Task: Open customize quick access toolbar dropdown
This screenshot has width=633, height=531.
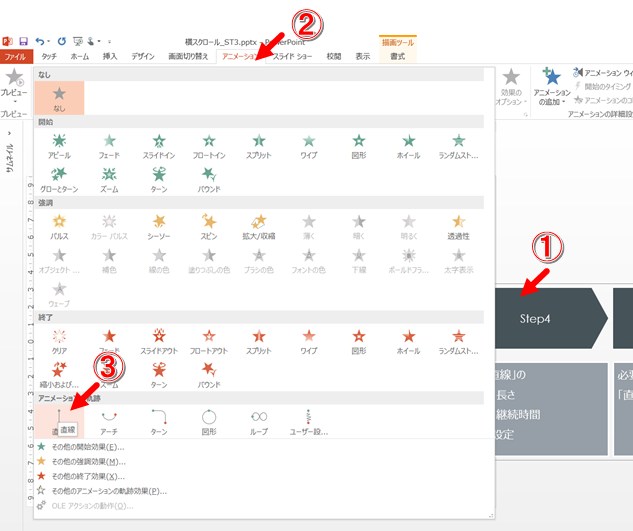Action: (x=109, y=41)
